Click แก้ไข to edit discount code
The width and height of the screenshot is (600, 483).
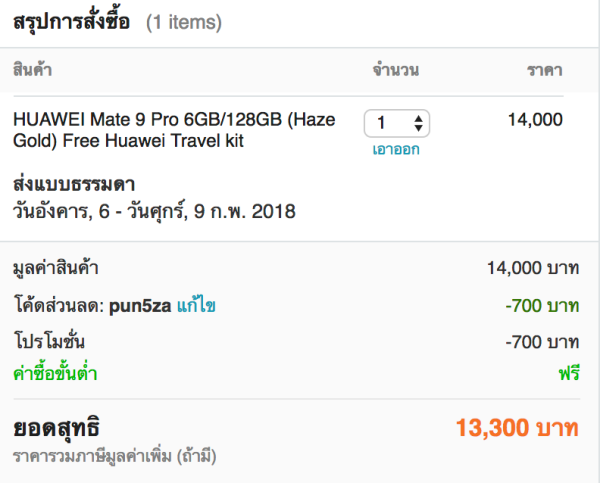(197, 304)
